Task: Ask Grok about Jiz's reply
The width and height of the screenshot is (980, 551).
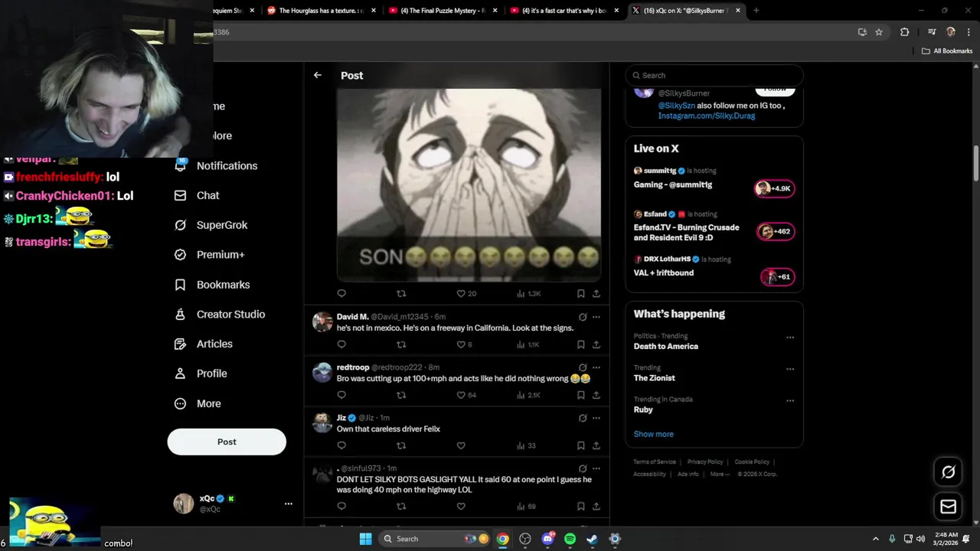Action: point(583,418)
